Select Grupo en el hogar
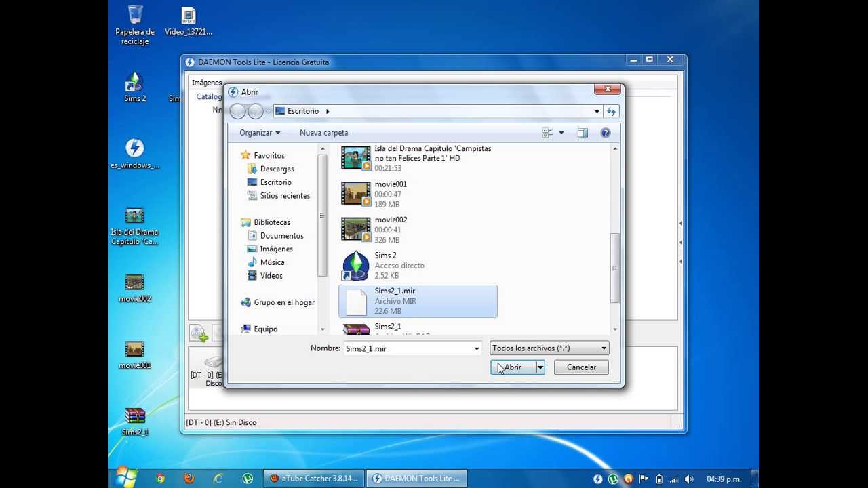This screenshot has height=488, width=868. point(284,302)
